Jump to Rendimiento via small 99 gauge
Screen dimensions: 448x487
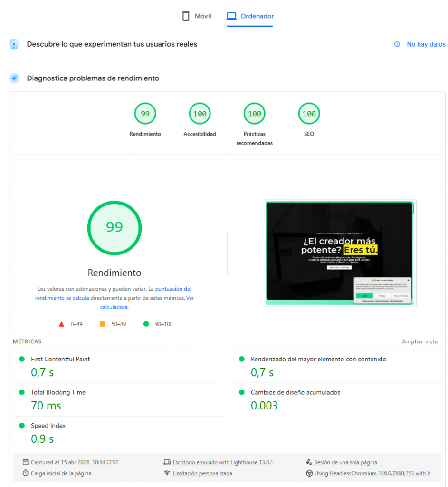(x=145, y=114)
